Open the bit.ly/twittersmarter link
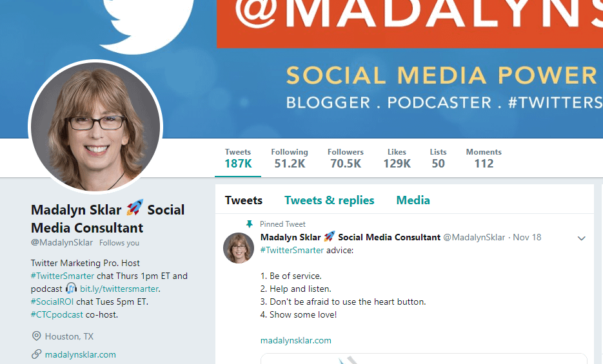 click(x=119, y=289)
